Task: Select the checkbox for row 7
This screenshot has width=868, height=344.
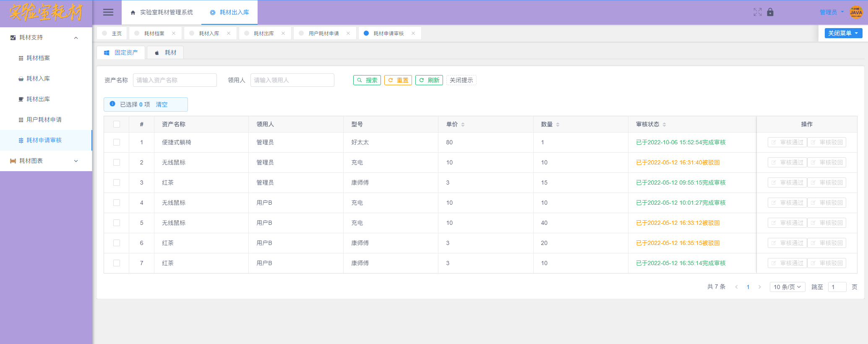Action: coord(117,263)
